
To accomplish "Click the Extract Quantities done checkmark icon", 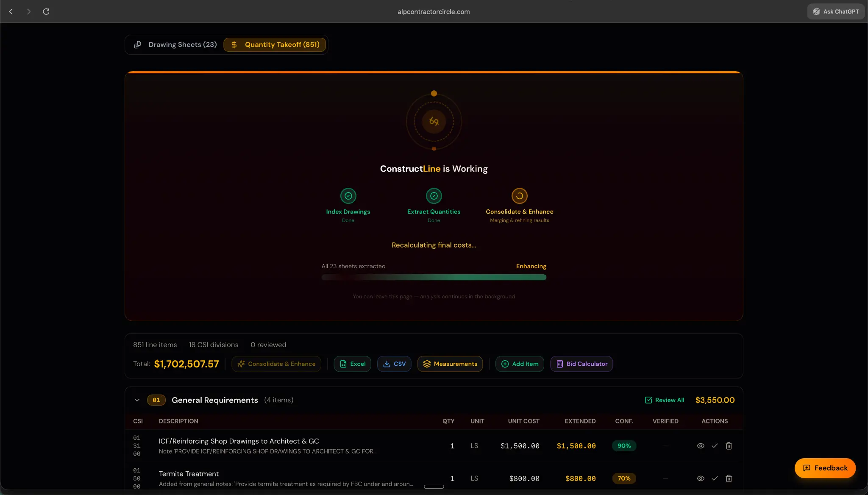I will click(x=434, y=196).
